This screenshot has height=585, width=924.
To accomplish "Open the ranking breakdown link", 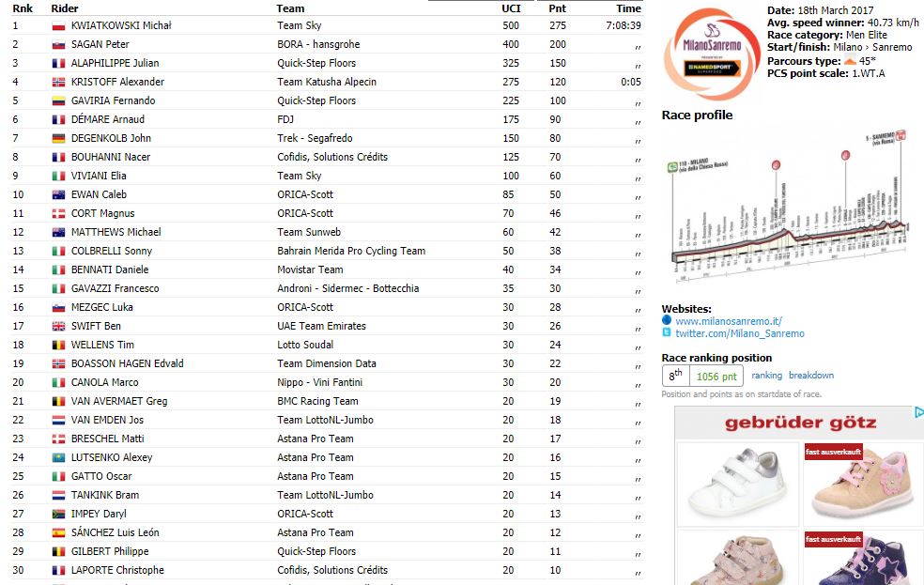I will coord(811,376).
